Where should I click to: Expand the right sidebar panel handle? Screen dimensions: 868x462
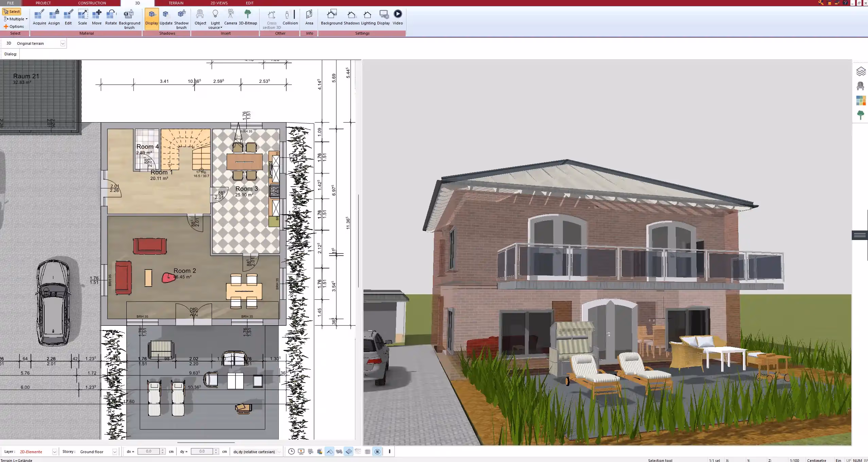(x=860, y=235)
